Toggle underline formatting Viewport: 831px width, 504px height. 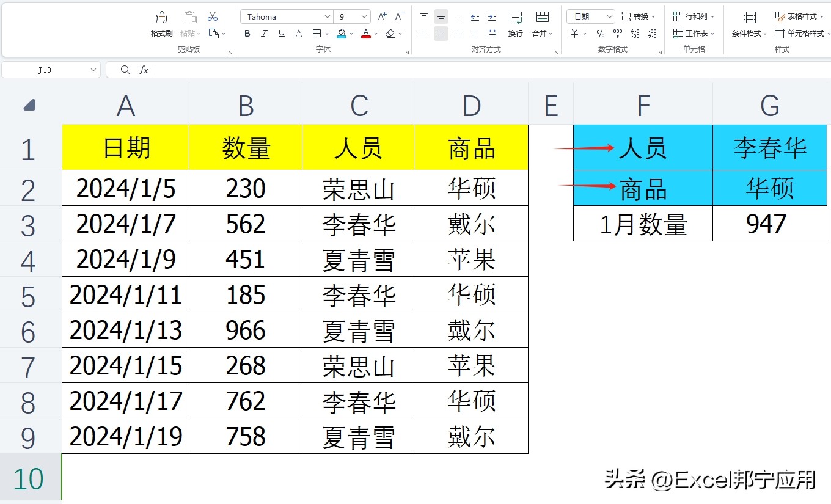click(x=281, y=34)
